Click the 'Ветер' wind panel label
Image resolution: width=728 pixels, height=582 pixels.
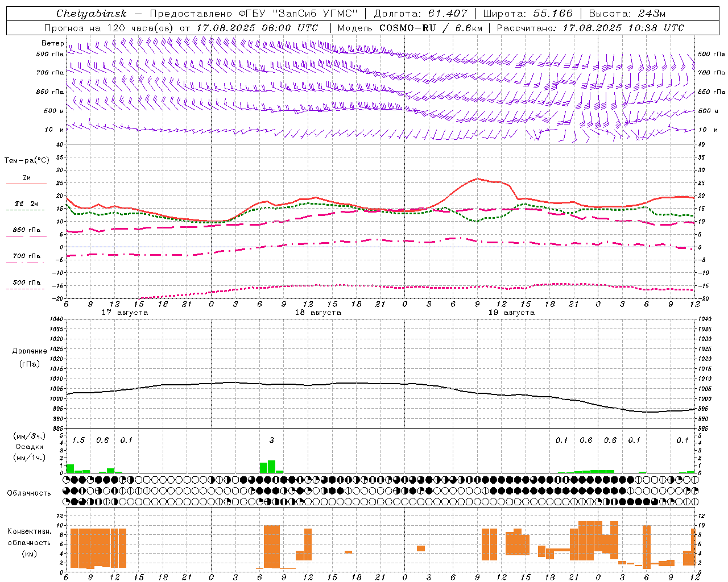pos(52,43)
